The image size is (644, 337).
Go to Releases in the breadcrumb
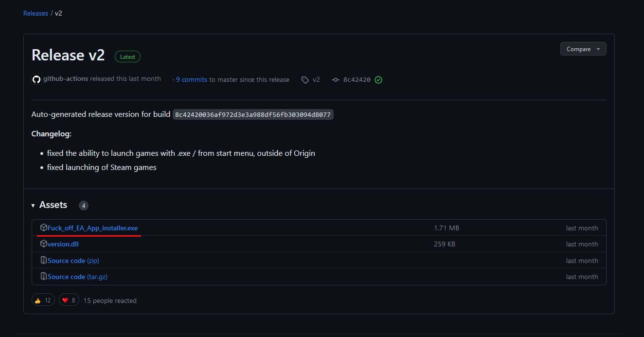[36, 13]
